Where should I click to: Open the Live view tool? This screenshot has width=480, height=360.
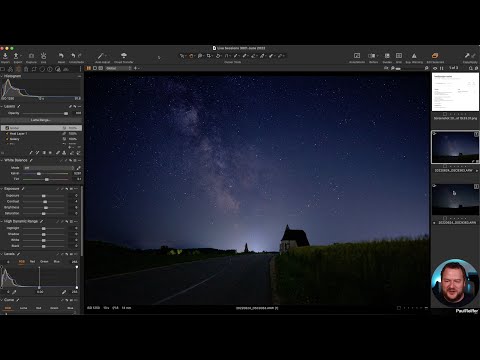pyautogui.click(x=43, y=56)
